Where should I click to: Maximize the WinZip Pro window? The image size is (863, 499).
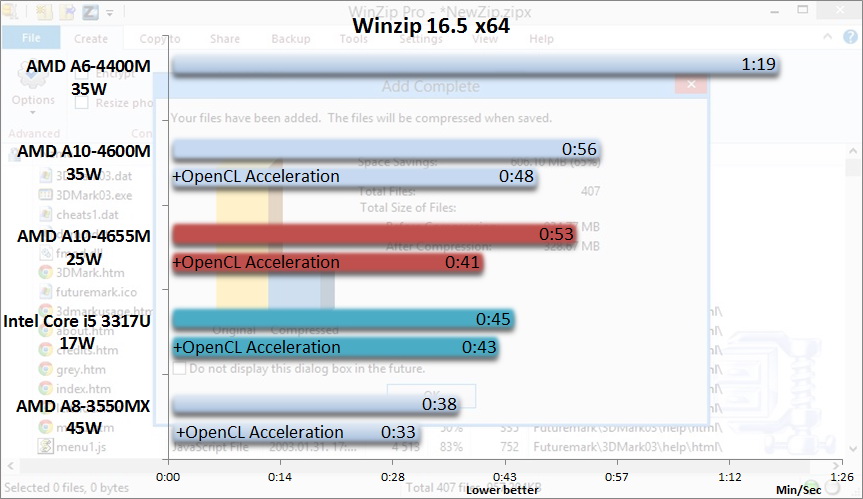[803, 9]
